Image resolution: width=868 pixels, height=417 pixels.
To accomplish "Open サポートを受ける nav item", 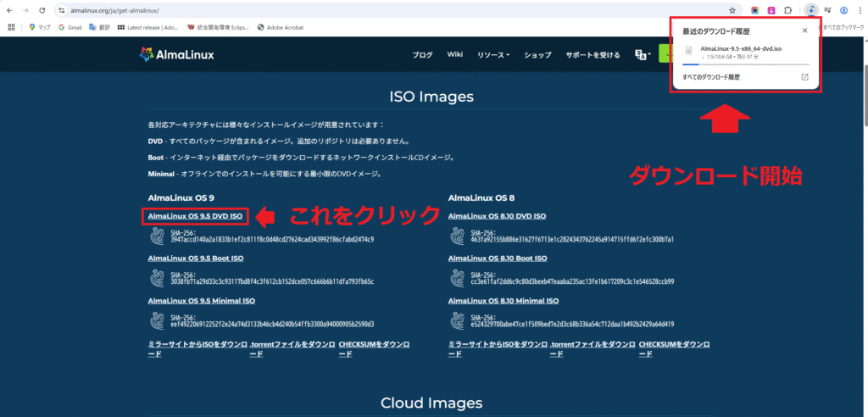I will tap(593, 55).
